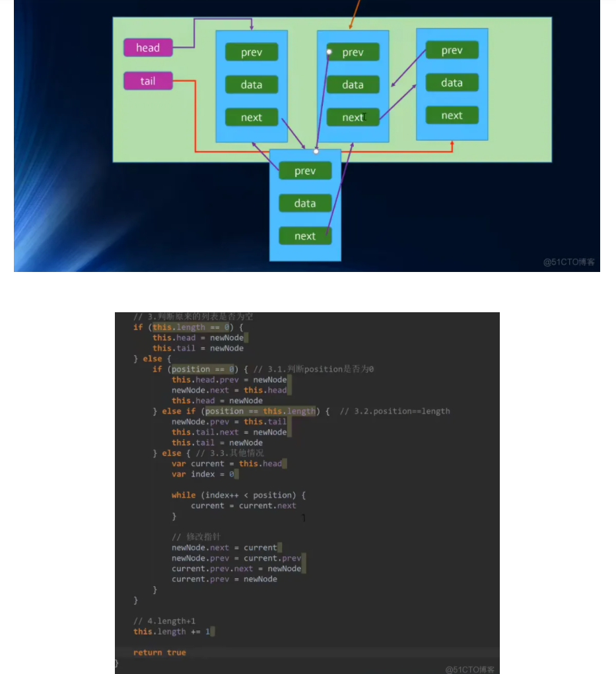This screenshot has width=616, height=674.
Task: Click data box in leftmost node
Action: [x=252, y=84]
